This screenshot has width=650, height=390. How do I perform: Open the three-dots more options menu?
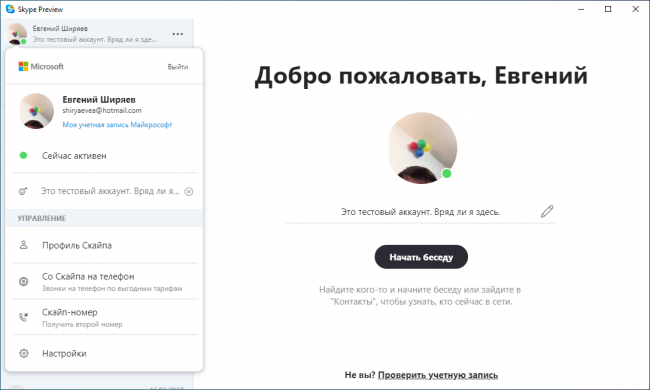(178, 34)
